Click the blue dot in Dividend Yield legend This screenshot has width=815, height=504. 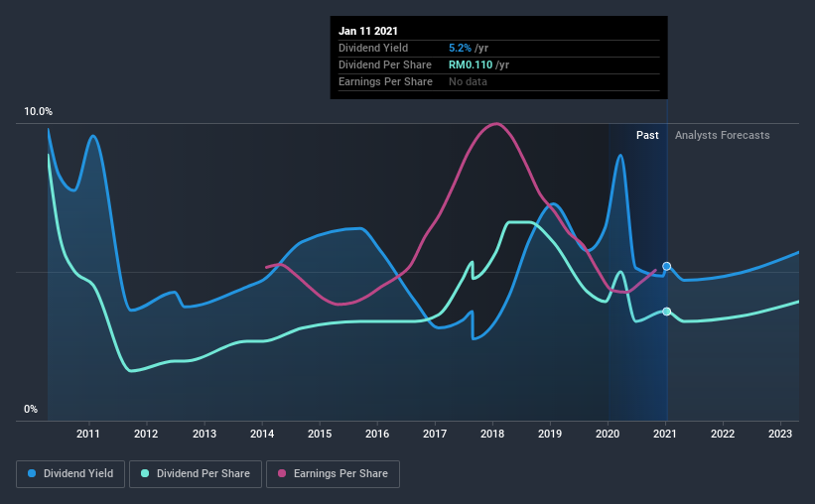[x=32, y=473]
